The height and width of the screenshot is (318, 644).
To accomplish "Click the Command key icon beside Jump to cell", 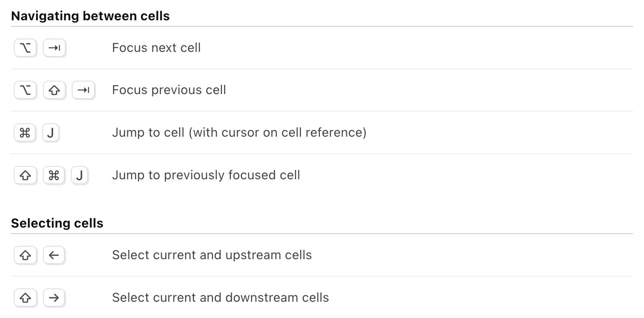I will coord(25,133).
